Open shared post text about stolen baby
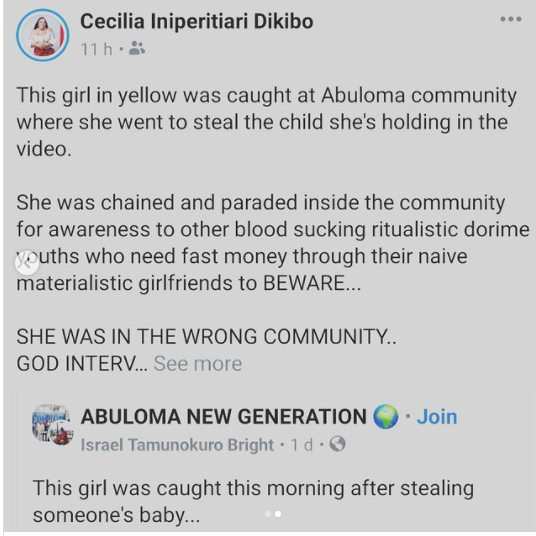 [x=253, y=501]
